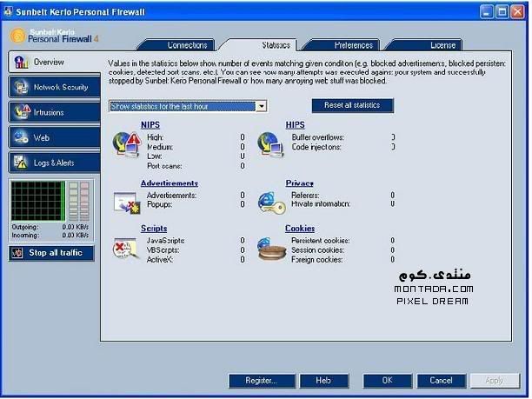Click the Scripts blocked icon
The height and width of the screenshot is (399, 532).
click(x=125, y=249)
